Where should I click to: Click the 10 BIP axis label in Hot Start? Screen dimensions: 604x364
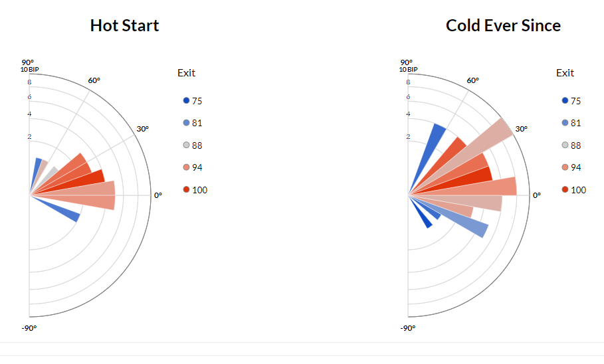(x=29, y=70)
